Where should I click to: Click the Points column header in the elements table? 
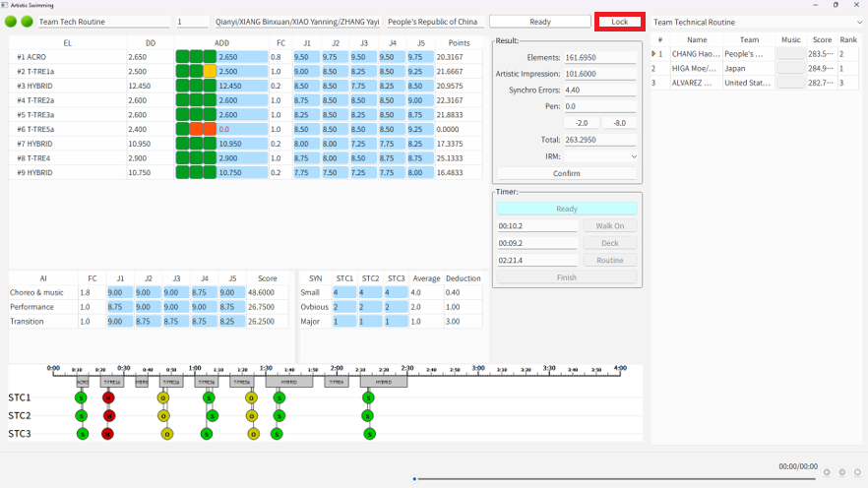pos(459,42)
